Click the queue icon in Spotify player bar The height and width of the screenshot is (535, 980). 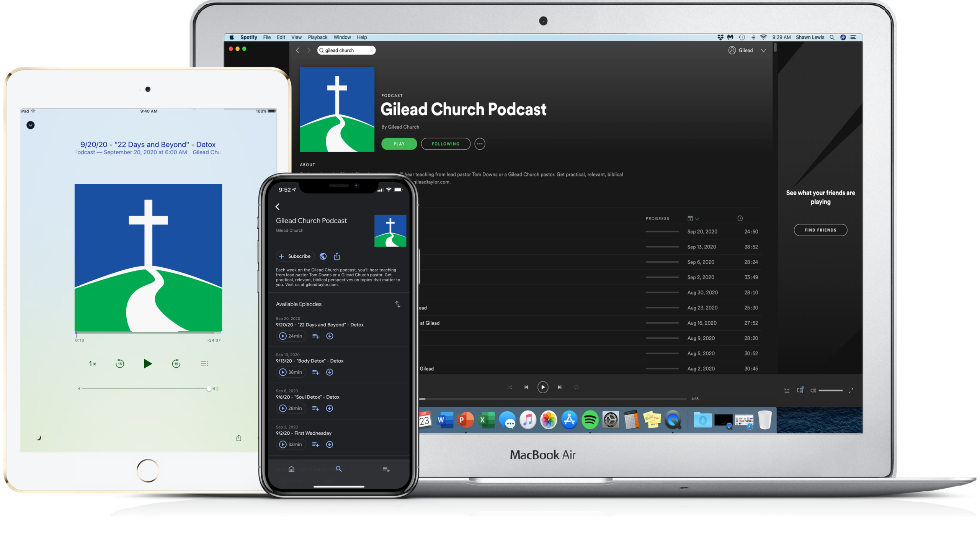click(x=787, y=391)
